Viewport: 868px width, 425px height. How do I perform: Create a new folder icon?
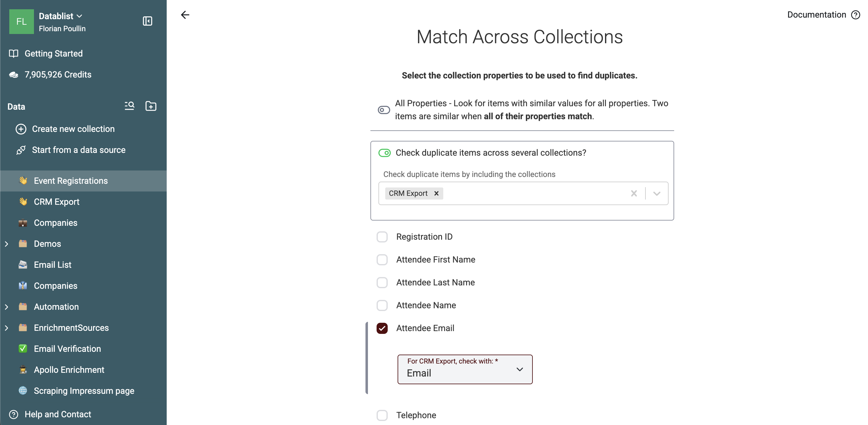pyautogui.click(x=151, y=106)
